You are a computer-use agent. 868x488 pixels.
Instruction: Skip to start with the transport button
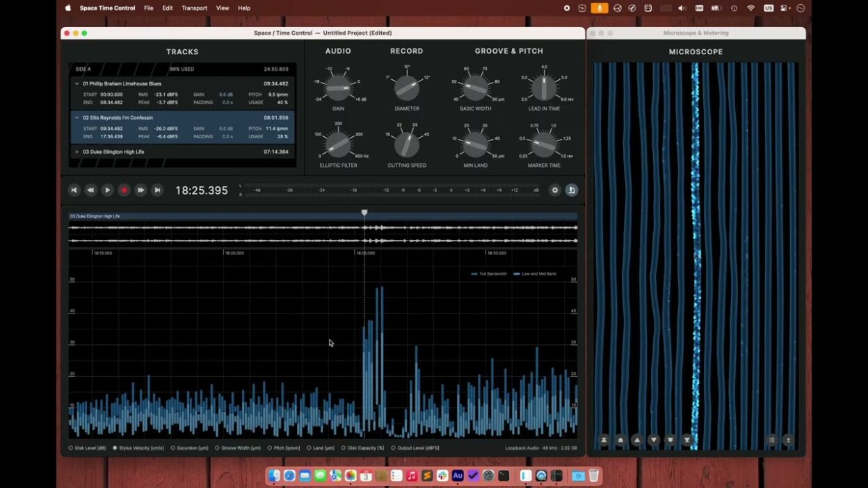click(74, 190)
